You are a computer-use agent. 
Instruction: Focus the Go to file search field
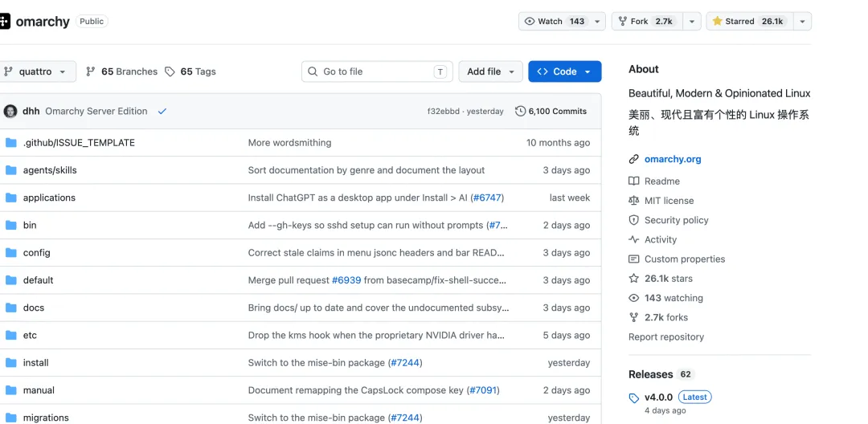(x=377, y=71)
